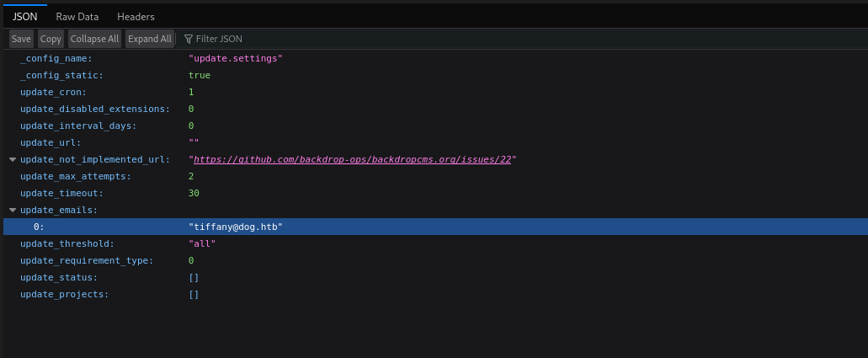Click the update_status empty array
The height and width of the screenshot is (358, 868).
click(194, 278)
